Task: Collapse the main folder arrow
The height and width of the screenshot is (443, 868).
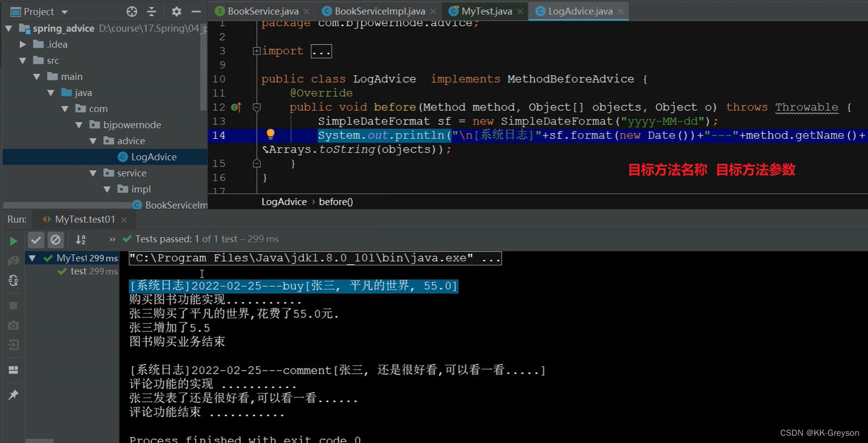Action: 37,77
